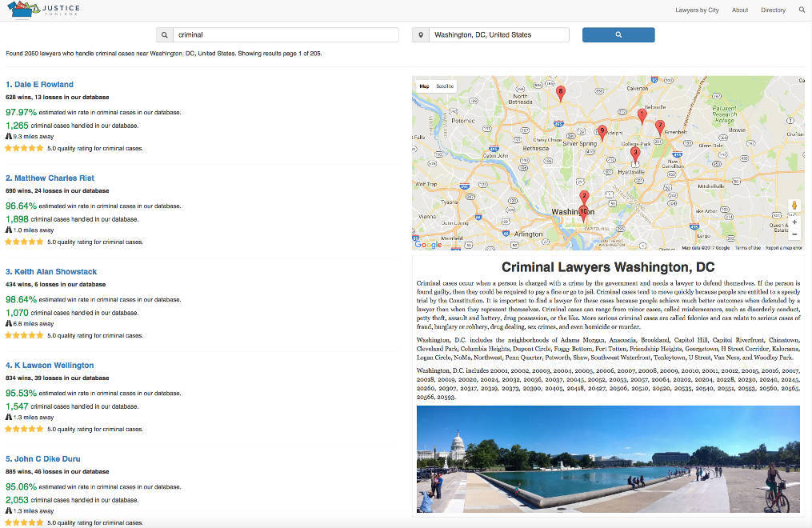The height and width of the screenshot is (528, 812).
Task: Switch the map to Map view
Action: coord(424,86)
